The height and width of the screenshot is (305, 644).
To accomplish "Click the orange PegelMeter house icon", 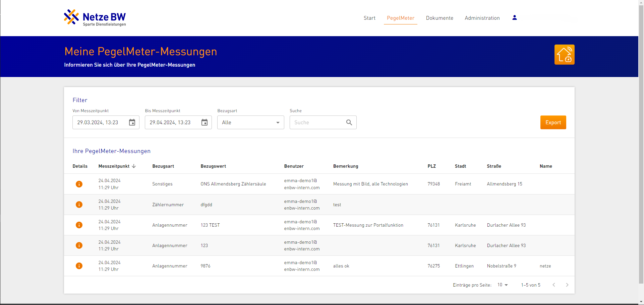I will [564, 55].
